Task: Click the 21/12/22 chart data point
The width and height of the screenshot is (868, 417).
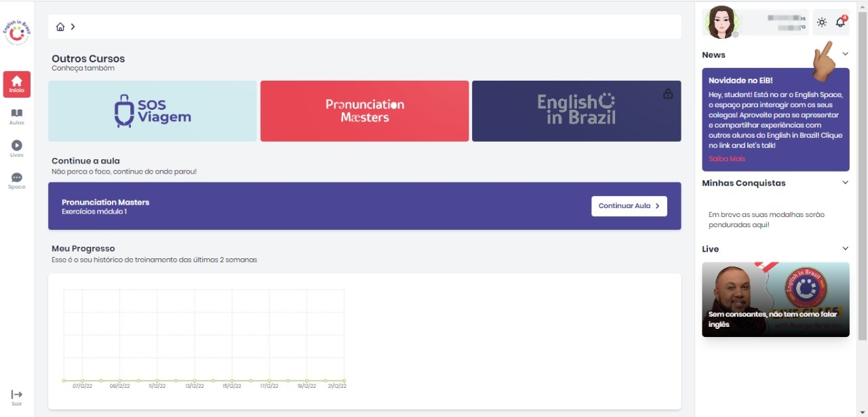Action: pos(344,380)
